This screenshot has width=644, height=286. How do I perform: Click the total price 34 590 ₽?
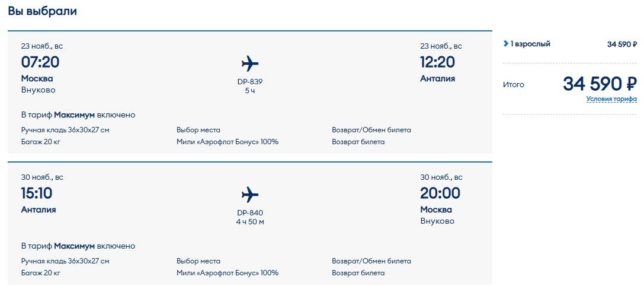(600, 84)
